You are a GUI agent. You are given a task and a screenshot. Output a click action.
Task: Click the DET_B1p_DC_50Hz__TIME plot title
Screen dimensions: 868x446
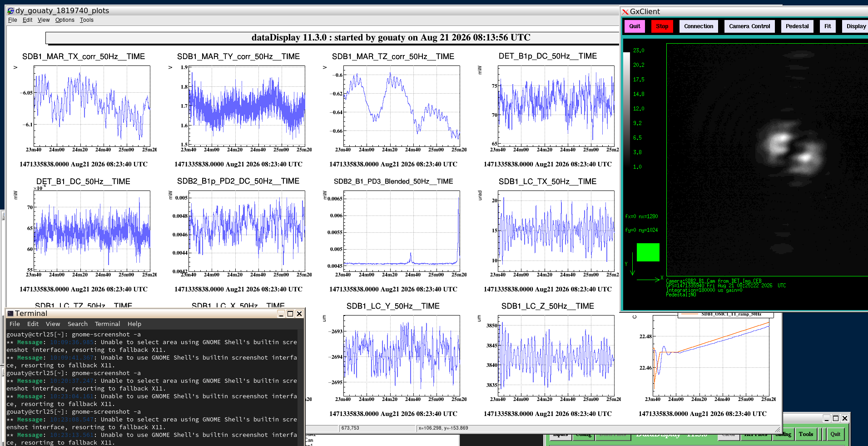point(548,56)
